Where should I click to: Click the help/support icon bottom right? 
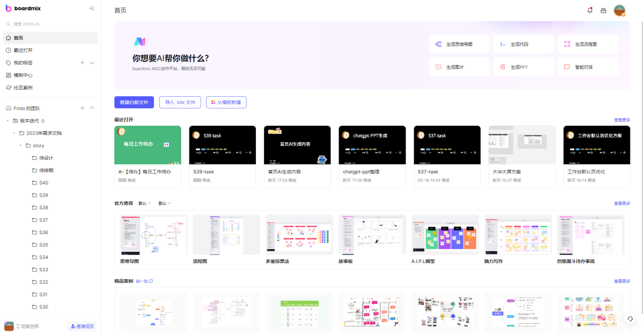[630, 319]
